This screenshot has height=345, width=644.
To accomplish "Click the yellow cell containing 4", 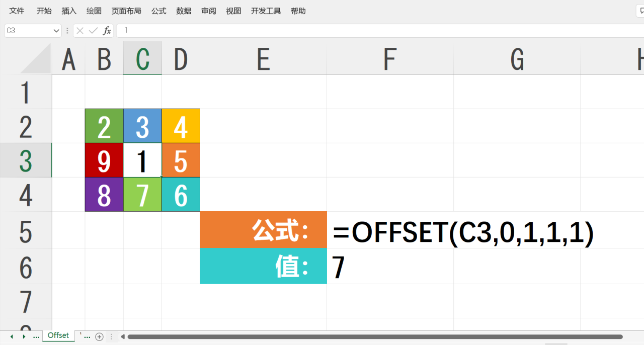I will [x=181, y=126].
